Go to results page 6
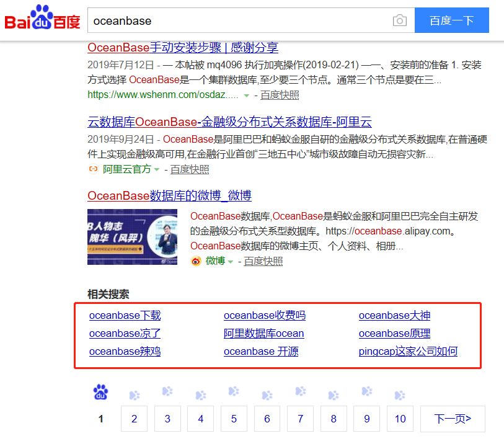 pos(267,419)
